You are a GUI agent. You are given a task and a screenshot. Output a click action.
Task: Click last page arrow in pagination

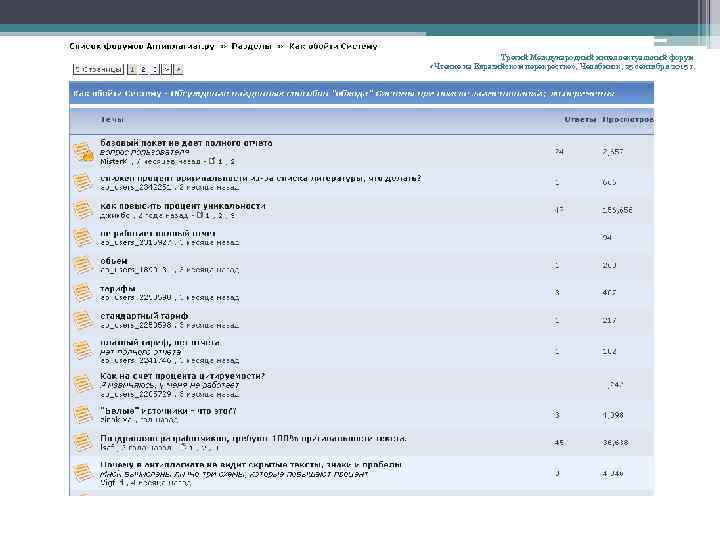click(x=178, y=69)
